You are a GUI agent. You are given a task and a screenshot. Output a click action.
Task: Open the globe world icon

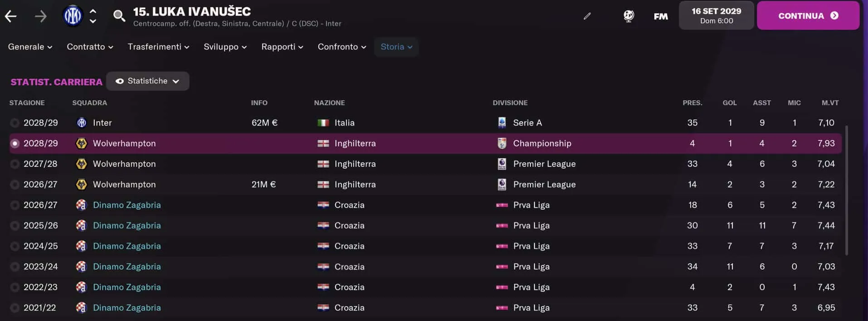629,16
